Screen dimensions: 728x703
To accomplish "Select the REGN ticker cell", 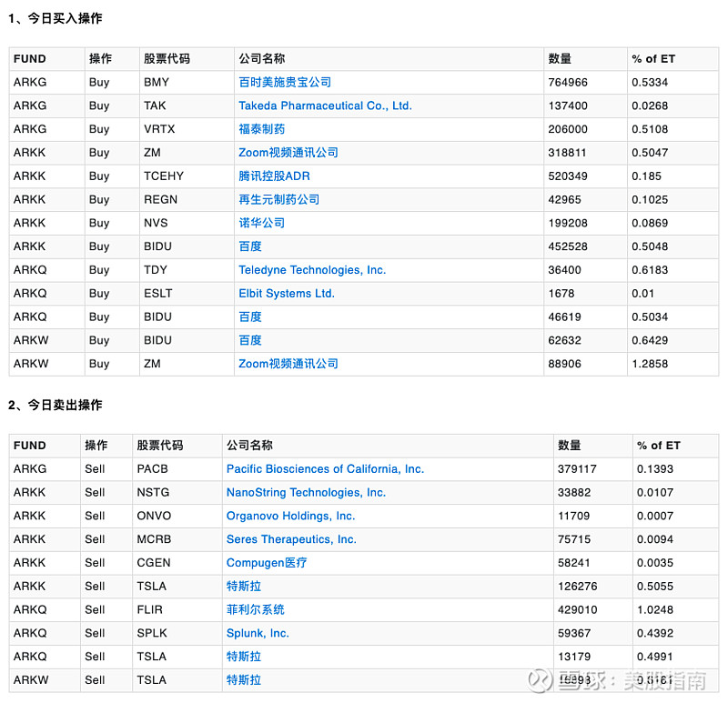I will 187,199.
